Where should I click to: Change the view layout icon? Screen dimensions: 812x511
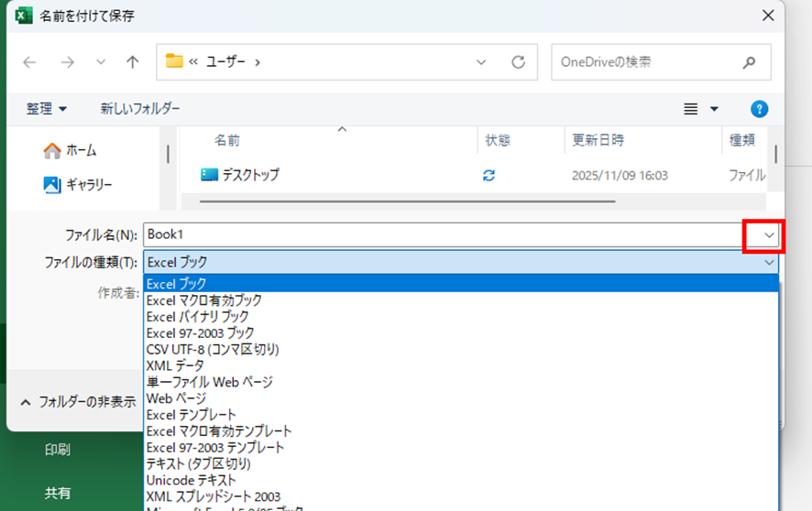(x=692, y=109)
